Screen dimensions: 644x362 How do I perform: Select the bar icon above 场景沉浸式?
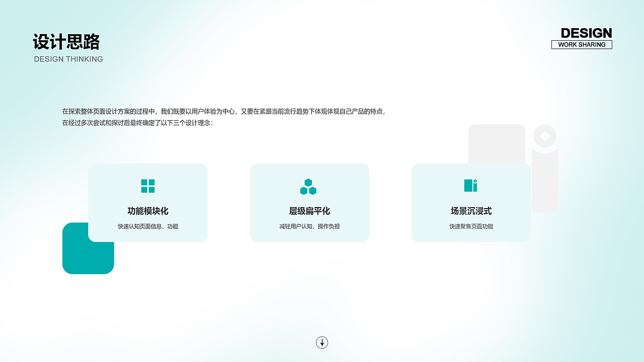coord(470,186)
